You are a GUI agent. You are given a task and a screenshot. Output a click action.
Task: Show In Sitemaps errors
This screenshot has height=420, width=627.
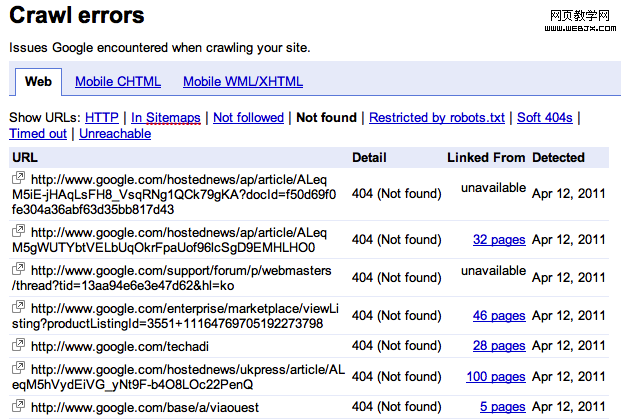tap(166, 118)
